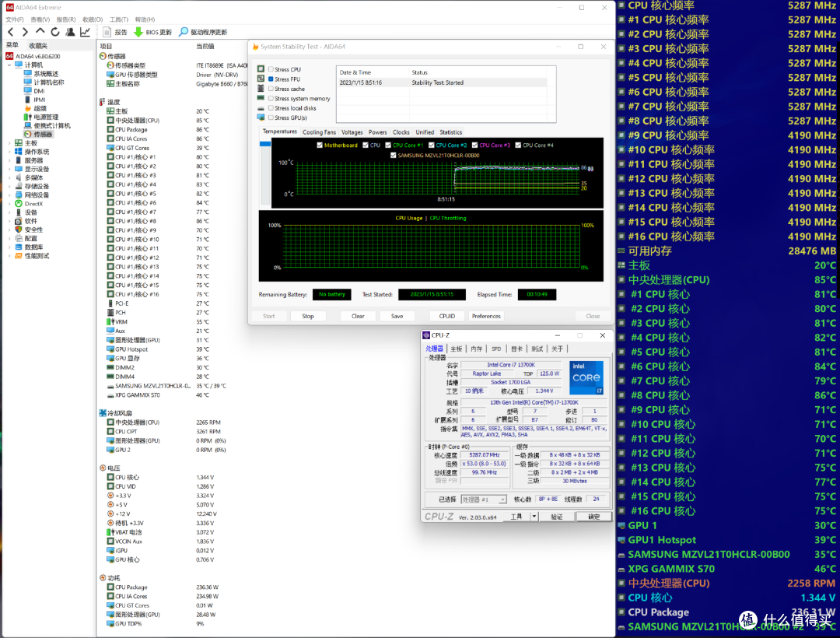
Task: Collapse the 计算机 tree node
Action: point(9,65)
